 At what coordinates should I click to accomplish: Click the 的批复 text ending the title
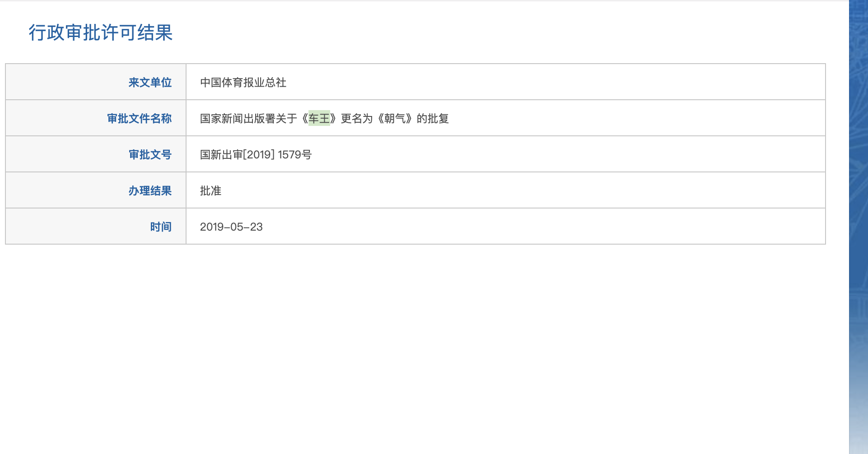pyautogui.click(x=433, y=119)
